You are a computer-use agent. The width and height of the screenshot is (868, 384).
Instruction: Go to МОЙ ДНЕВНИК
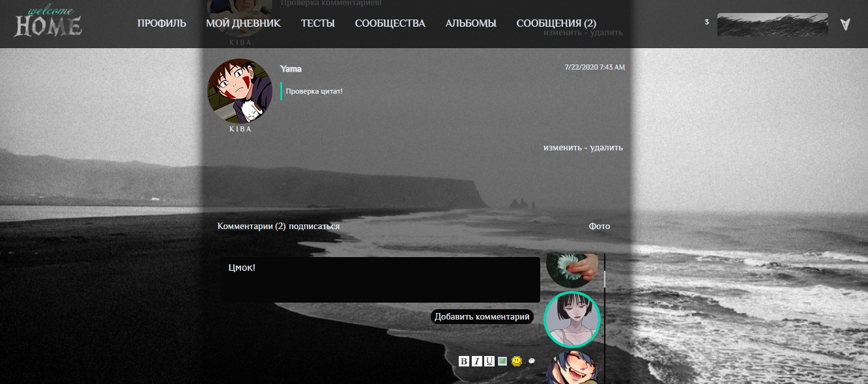point(243,23)
